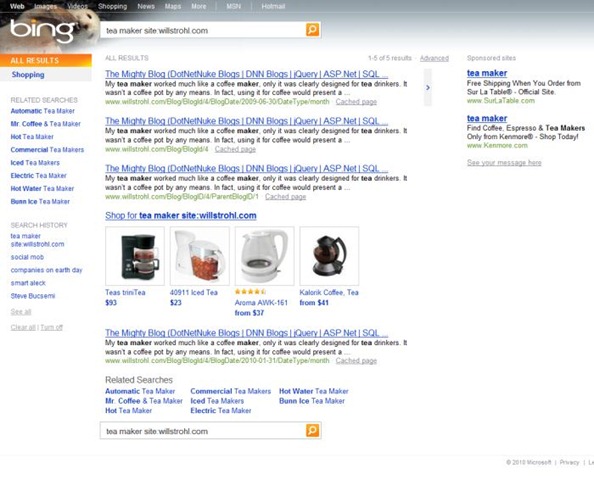The height and width of the screenshot is (480, 594).
Task: Open the Advanced search link
Action: tap(434, 58)
